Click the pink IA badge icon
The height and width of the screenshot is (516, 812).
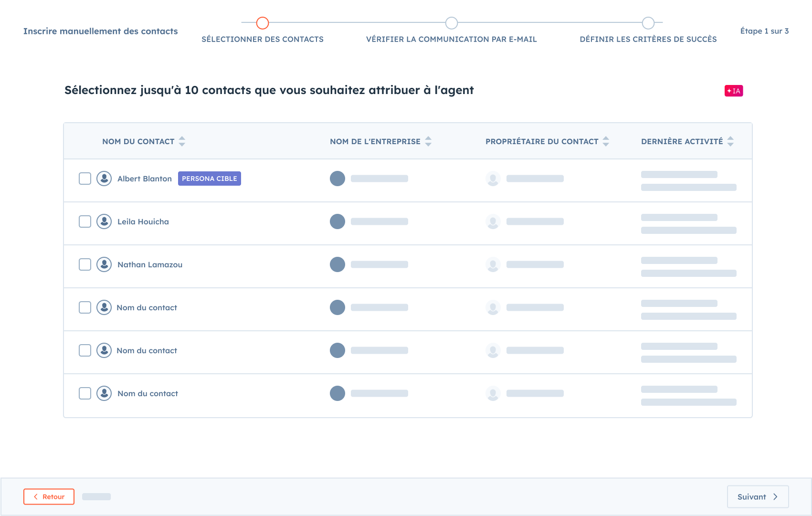pyautogui.click(x=733, y=91)
